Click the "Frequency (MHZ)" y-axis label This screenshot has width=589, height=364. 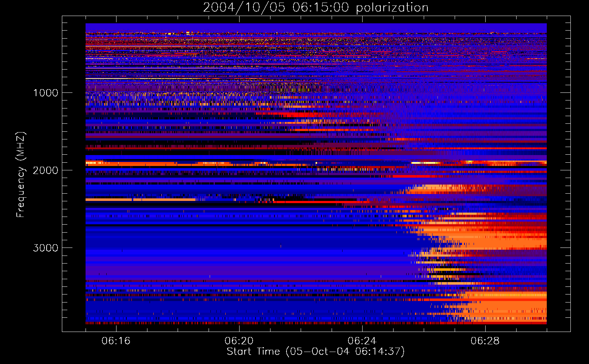point(21,175)
